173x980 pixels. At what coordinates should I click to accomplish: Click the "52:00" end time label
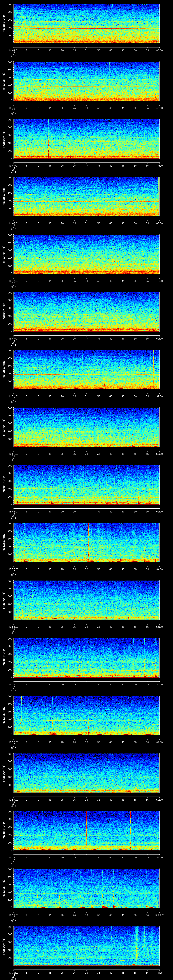[159, 454]
